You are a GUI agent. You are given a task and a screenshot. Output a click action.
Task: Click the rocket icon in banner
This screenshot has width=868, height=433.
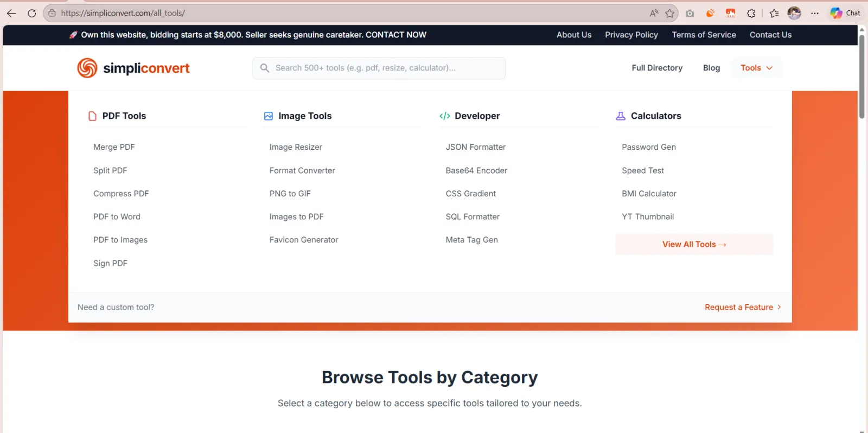click(x=73, y=35)
